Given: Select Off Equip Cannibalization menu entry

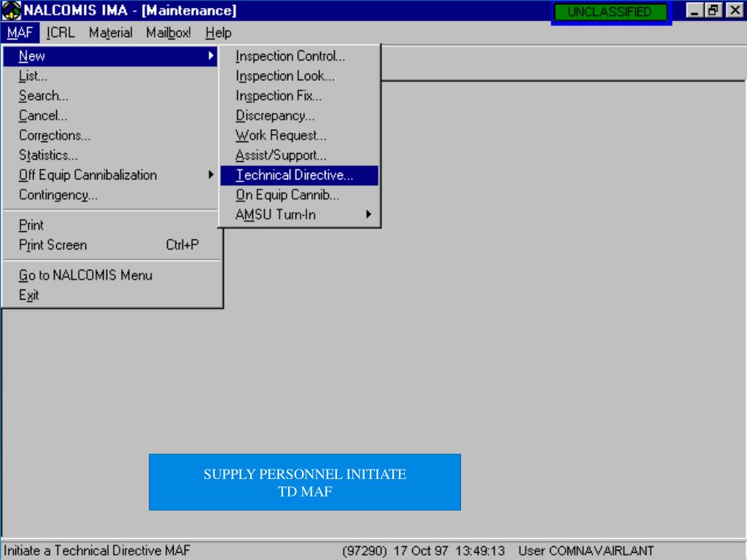Looking at the screenshot, I should tap(110, 175).
